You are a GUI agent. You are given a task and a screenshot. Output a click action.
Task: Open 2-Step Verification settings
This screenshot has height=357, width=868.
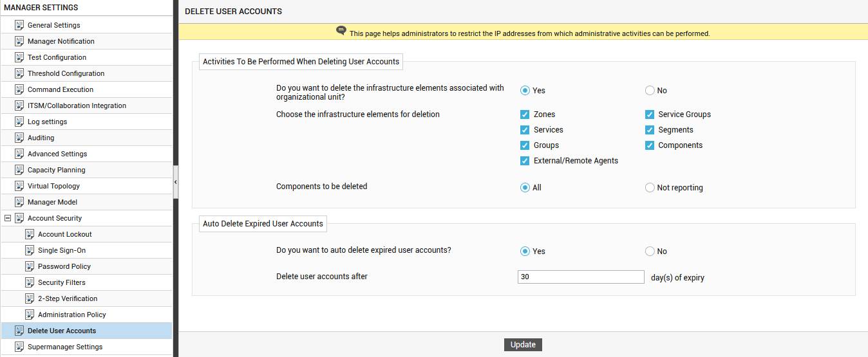pyautogui.click(x=68, y=298)
